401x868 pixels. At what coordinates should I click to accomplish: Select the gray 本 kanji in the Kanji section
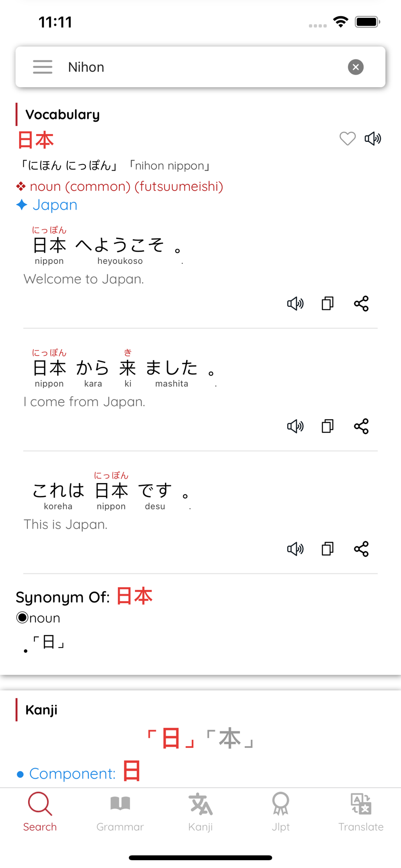click(230, 738)
